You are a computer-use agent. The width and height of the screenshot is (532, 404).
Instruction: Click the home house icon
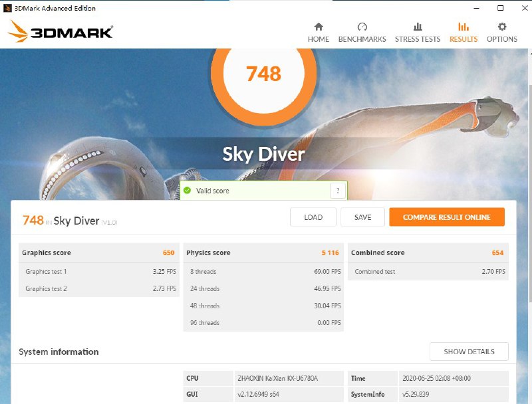[319, 27]
